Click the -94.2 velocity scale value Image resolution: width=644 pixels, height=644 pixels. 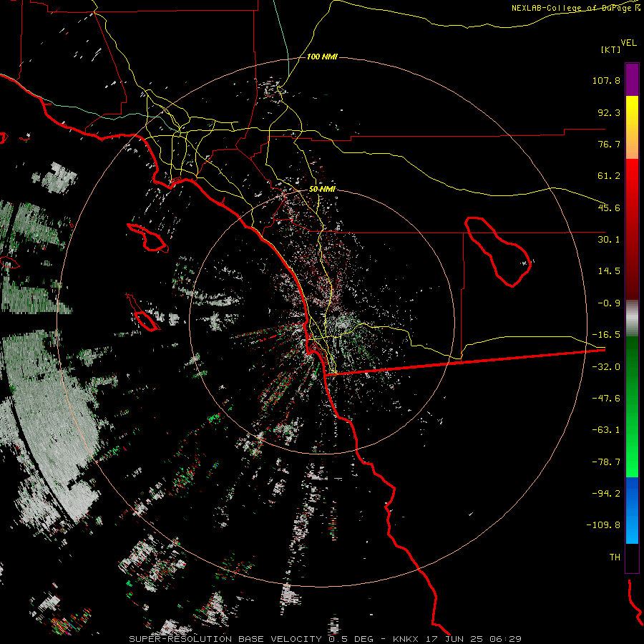tap(606, 493)
